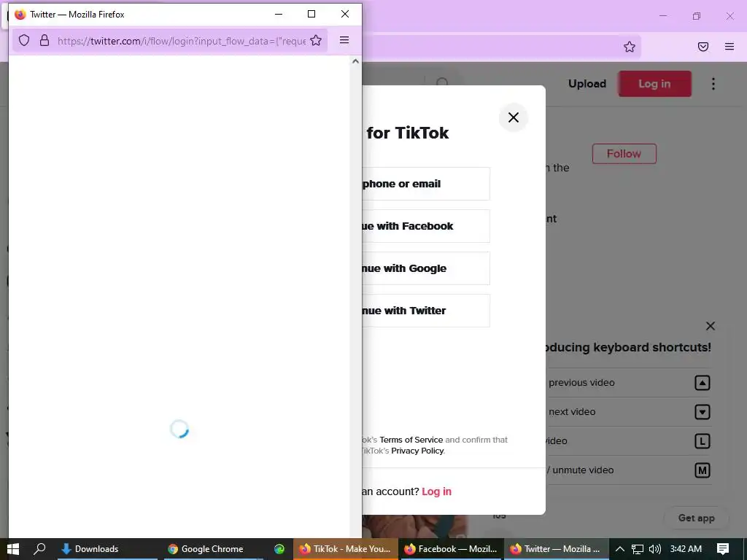Select Continue with Twitter option

click(x=426, y=311)
